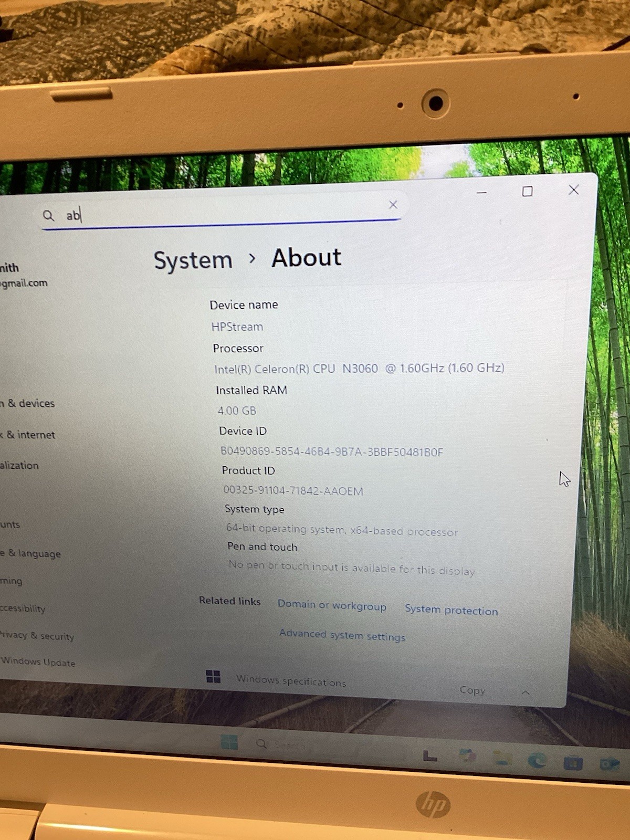Open the Windows Start button on taskbar
The image size is (630, 840).
[229, 742]
